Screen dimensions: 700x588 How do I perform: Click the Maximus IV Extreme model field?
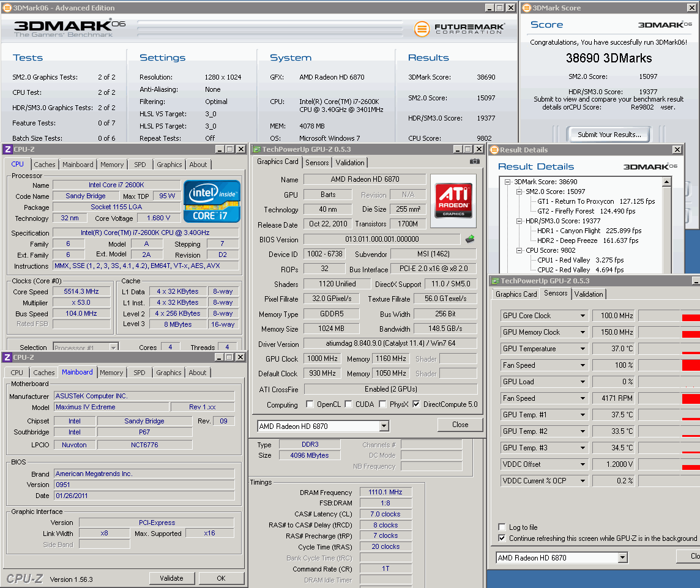111,407
